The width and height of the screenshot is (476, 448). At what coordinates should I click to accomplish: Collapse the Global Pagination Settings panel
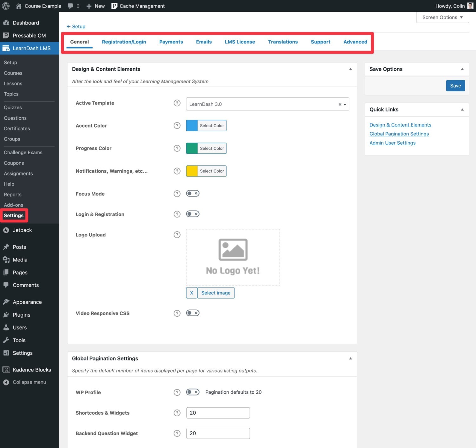click(x=350, y=359)
